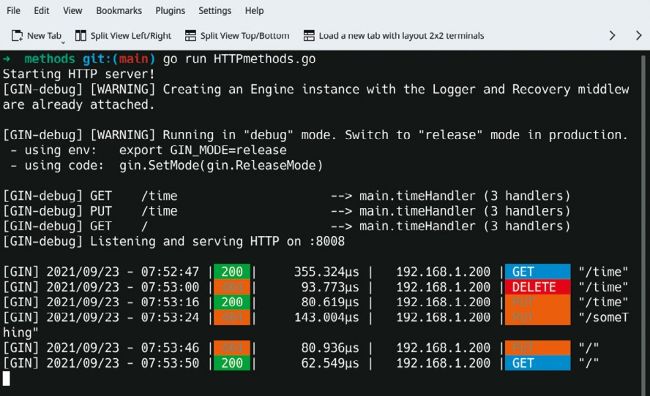The height and width of the screenshot is (396, 650).
Task: Click the "80.619µs" latency value
Action: tap(330, 302)
